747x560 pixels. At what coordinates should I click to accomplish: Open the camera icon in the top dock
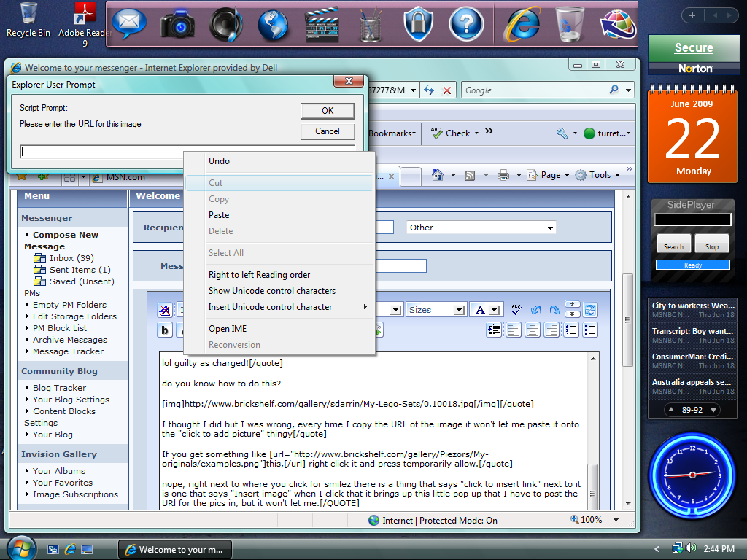tap(177, 24)
